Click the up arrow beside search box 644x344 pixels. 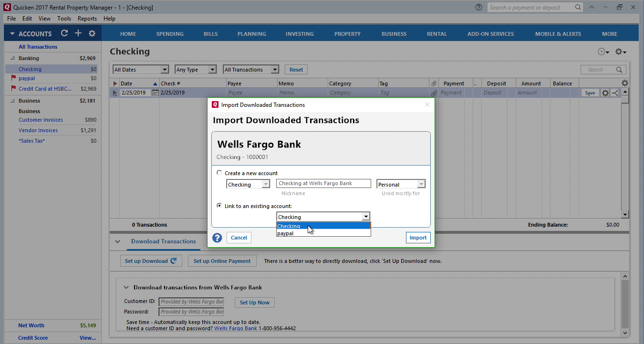[x=592, y=7]
